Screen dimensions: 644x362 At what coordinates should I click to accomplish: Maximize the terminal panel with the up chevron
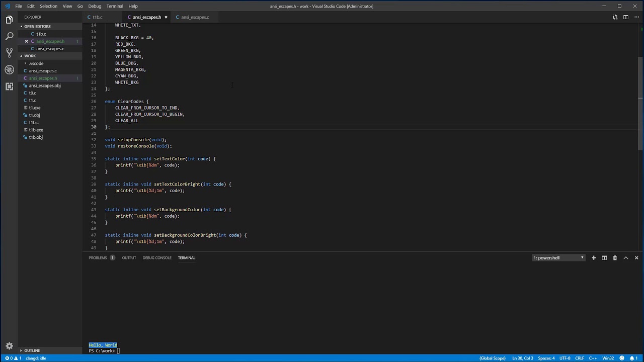coord(626,258)
